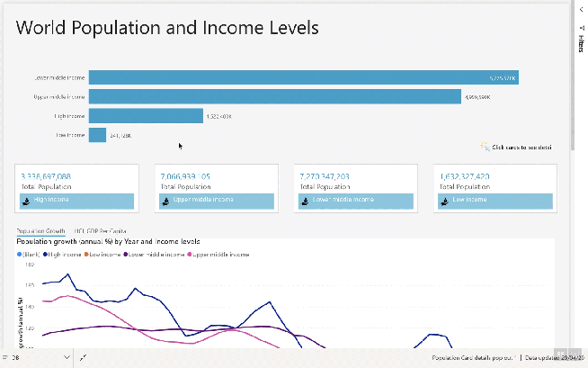Expand the Filters pane chevron

pos(581,10)
